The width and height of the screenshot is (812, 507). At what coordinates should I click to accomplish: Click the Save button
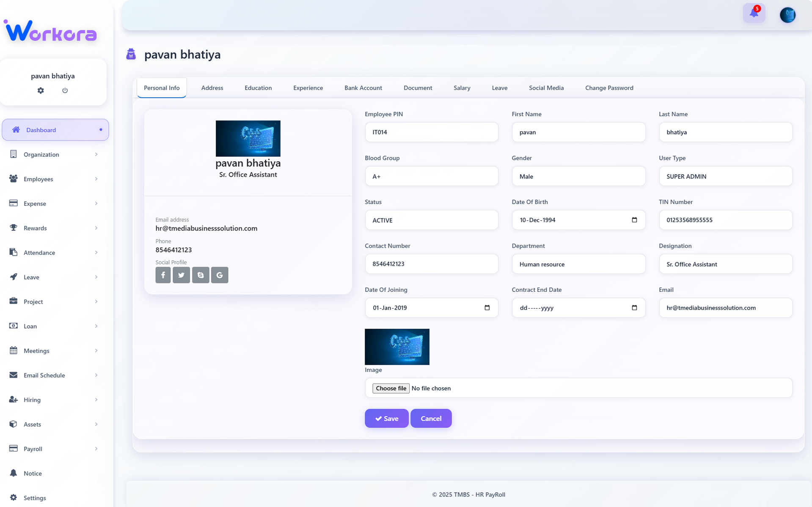tap(386, 418)
